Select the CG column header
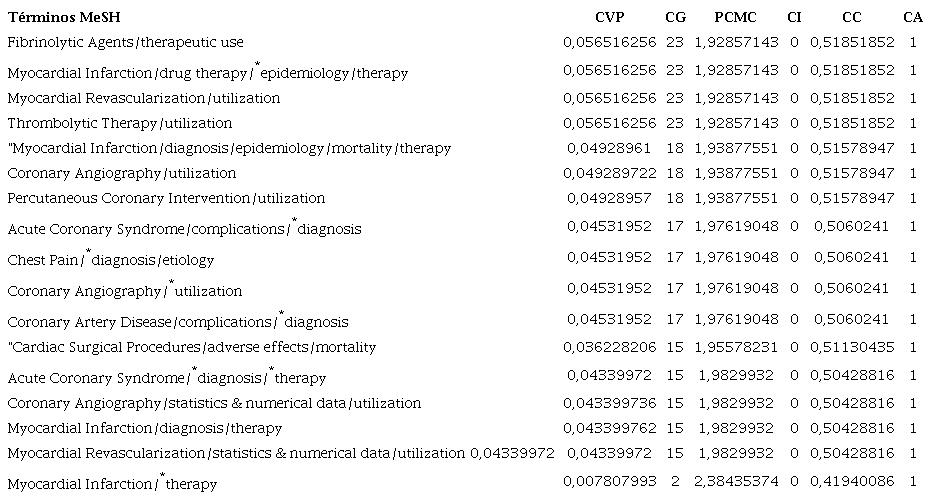932x500 pixels. pos(675,18)
